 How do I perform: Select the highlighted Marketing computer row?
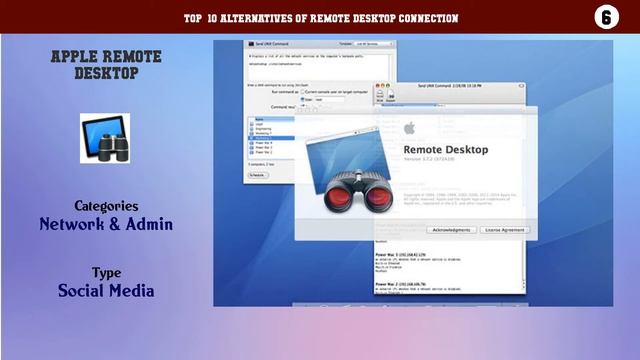(x=271, y=138)
